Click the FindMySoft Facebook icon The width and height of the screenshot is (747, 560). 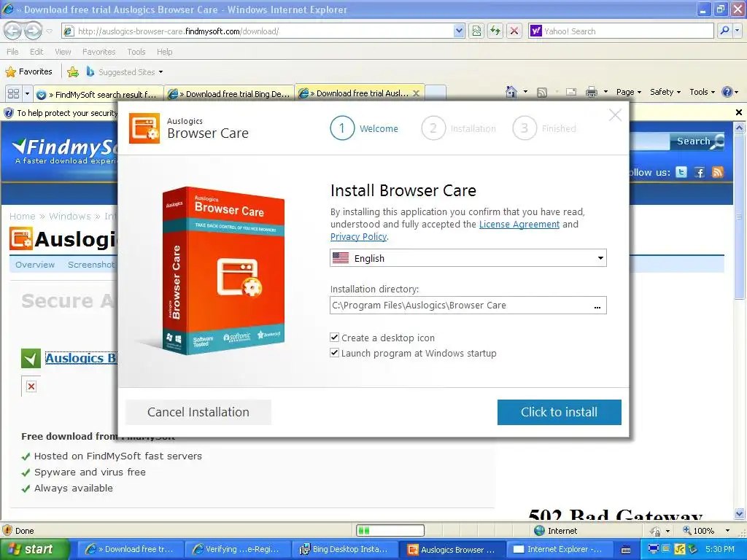[x=700, y=172]
